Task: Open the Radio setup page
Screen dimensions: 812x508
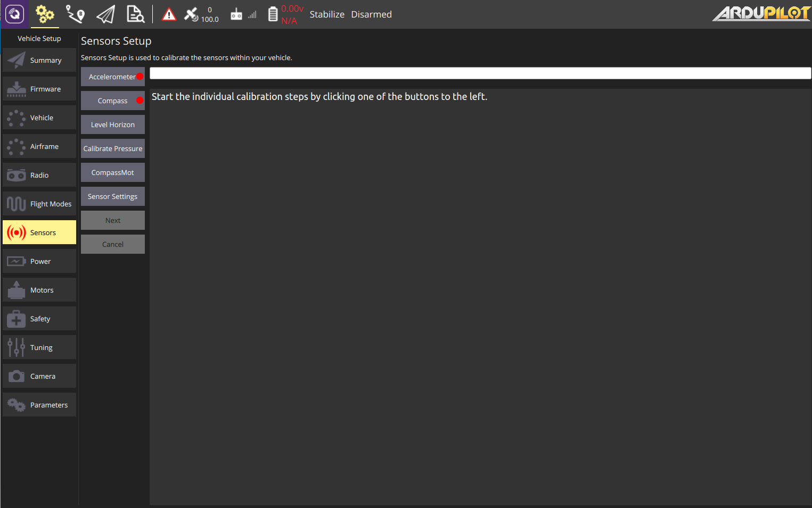Action: tap(39, 175)
